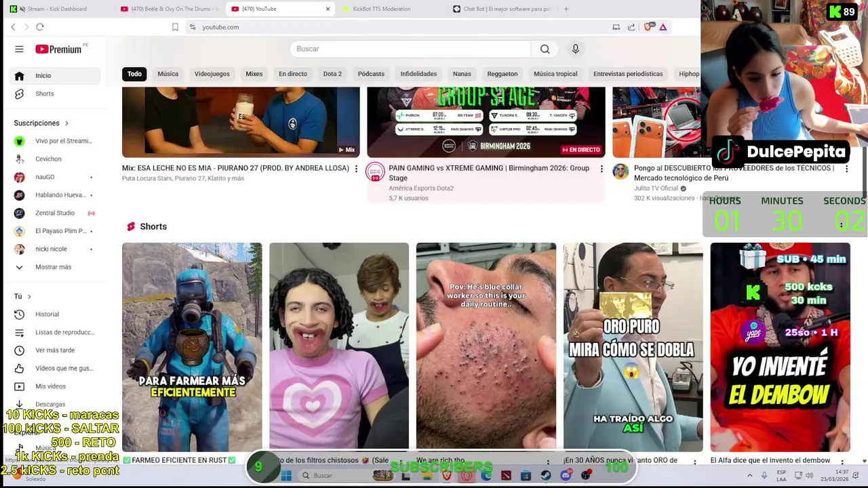Image resolution: width=868 pixels, height=488 pixels.
Task: Select the Todo filter chip
Action: coord(134,74)
